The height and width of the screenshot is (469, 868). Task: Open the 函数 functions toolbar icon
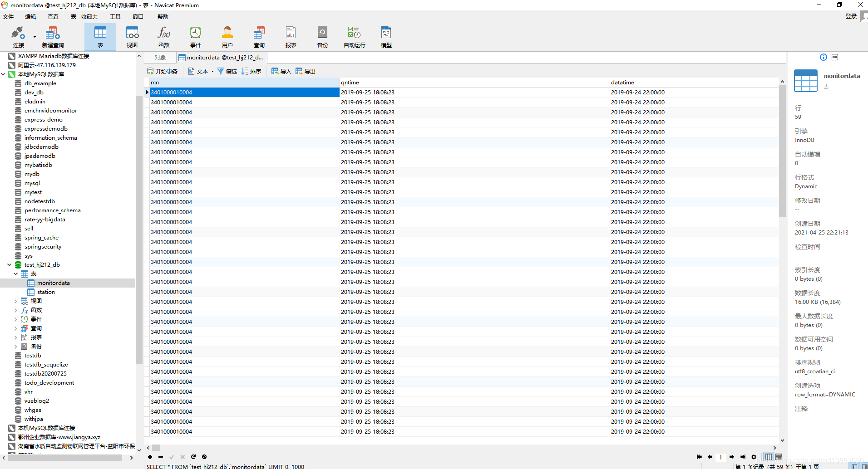[164, 37]
